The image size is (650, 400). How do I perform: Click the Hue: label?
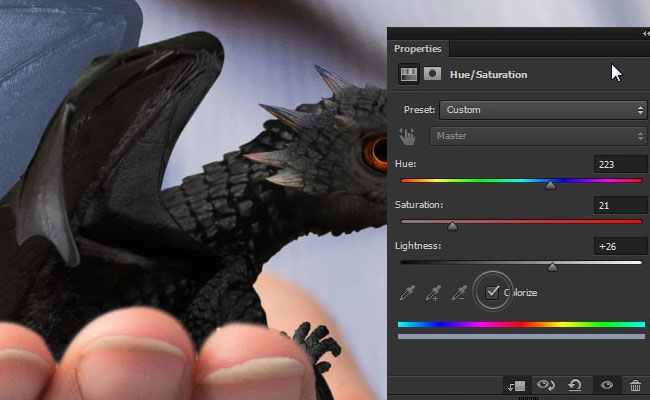pyautogui.click(x=405, y=164)
